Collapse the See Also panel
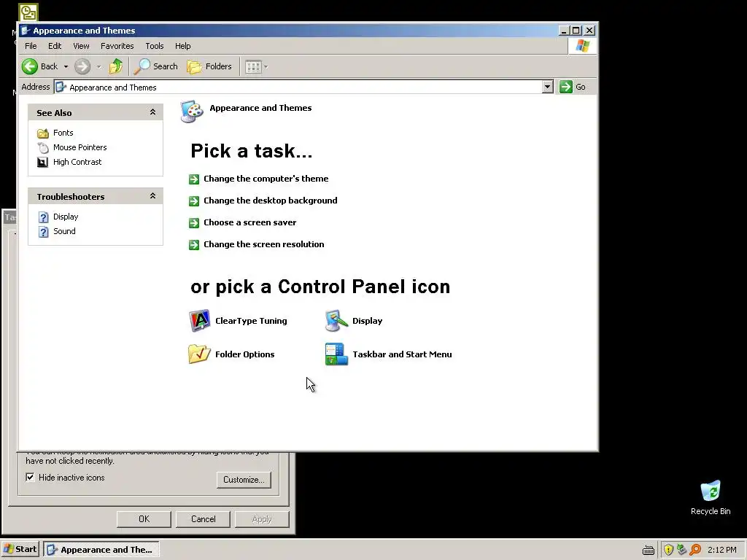Screen dimensions: 747x560 (x=152, y=112)
